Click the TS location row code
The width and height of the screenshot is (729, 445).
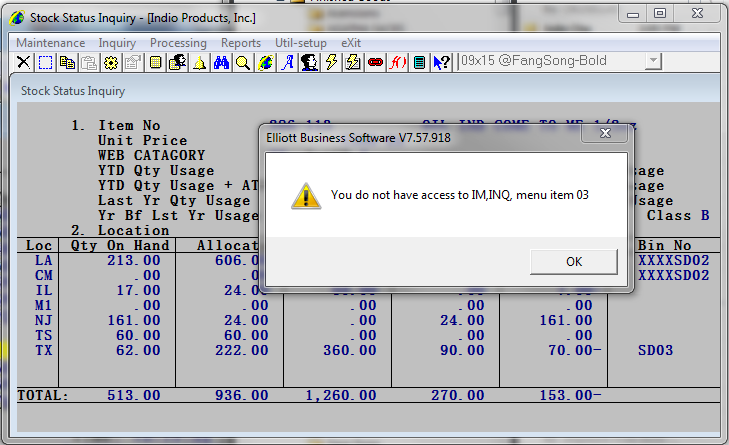point(44,335)
